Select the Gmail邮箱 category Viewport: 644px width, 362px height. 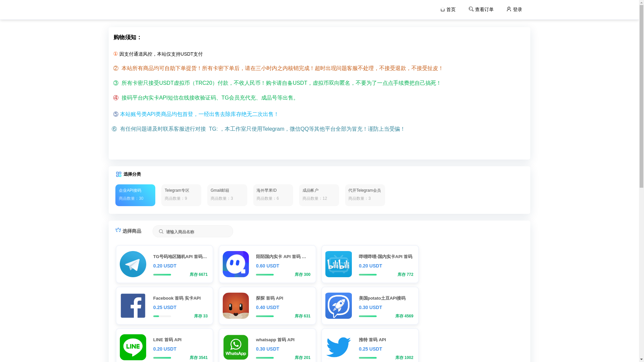pyautogui.click(x=227, y=195)
